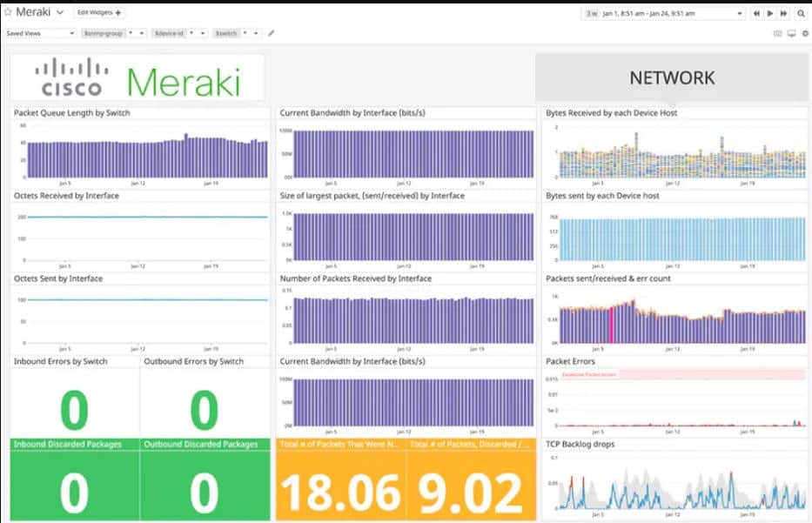Viewport: 812px width, 523px height.
Task: Step the time range forward with fast-forward
Action: click(x=783, y=13)
